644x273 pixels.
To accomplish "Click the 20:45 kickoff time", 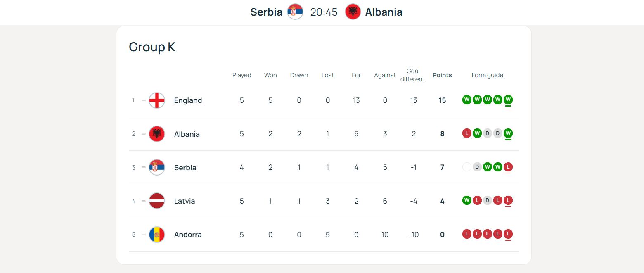I will pos(324,12).
